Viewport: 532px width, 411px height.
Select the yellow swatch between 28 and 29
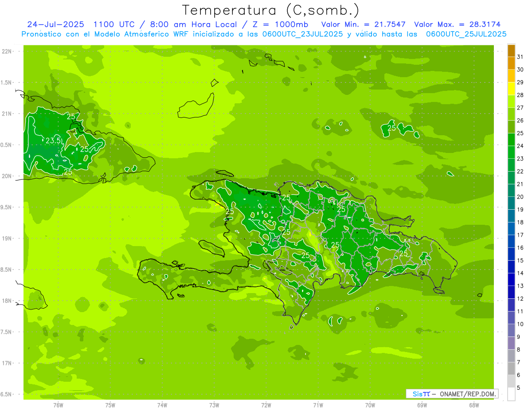tap(511, 89)
